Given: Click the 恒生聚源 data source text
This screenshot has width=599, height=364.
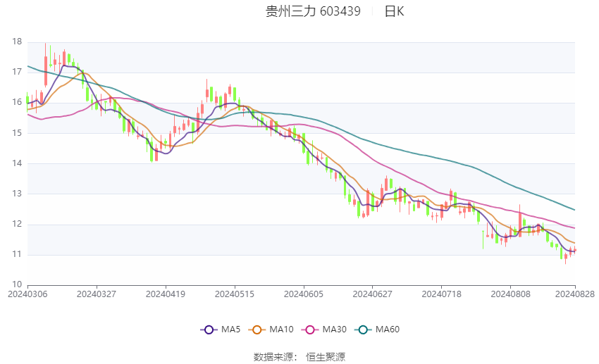Looking at the screenshot, I should click(x=326, y=357).
